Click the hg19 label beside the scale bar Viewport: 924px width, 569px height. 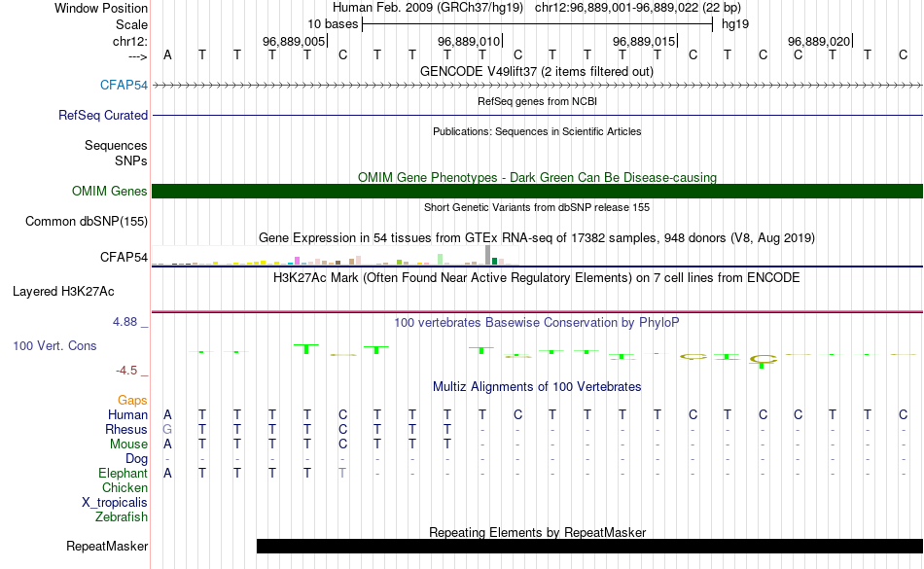tap(735, 24)
